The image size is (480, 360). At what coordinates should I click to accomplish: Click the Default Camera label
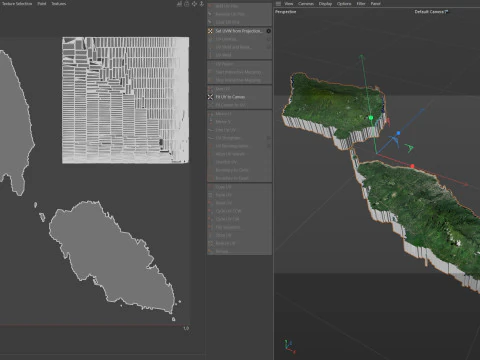point(431,12)
